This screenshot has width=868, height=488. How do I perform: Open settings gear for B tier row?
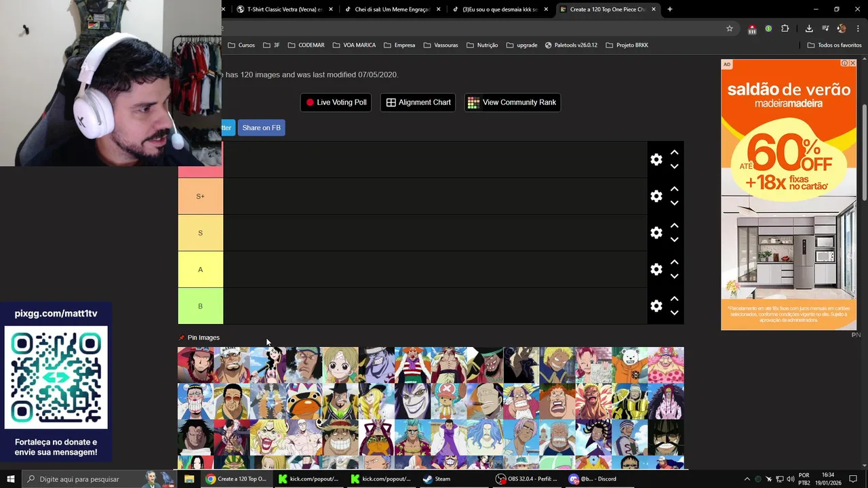click(656, 306)
